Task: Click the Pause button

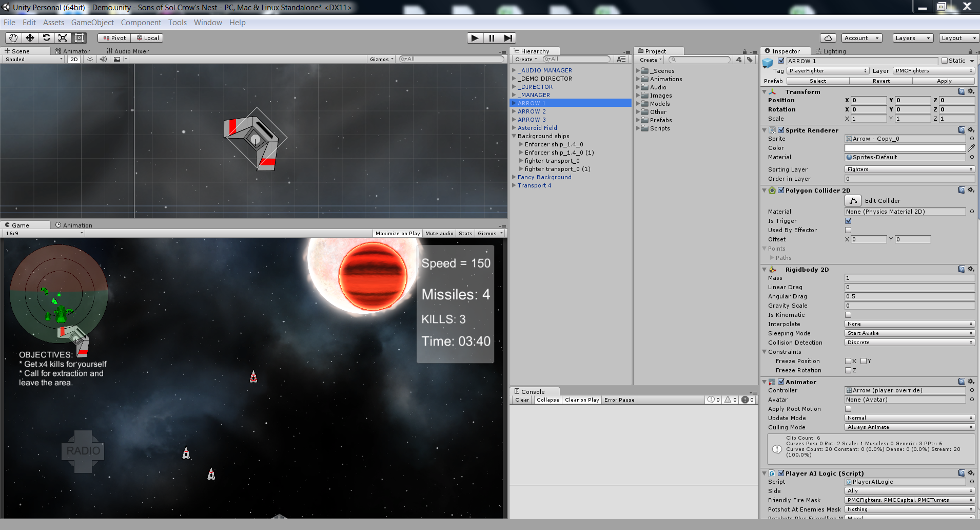Action: pos(492,37)
